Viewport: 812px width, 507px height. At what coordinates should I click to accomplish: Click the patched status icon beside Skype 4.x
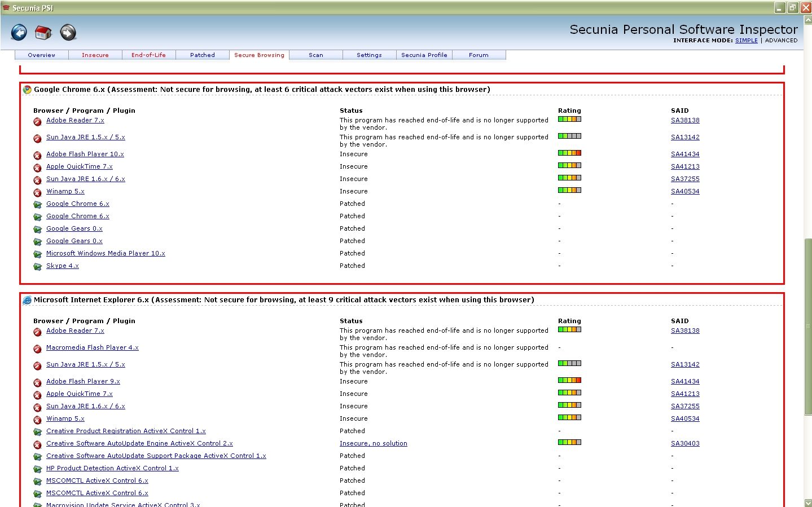[x=37, y=267]
